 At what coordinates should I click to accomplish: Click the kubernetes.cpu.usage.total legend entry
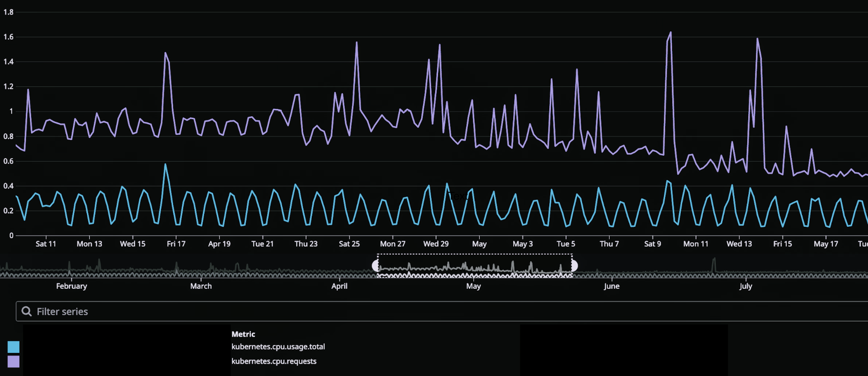278,347
